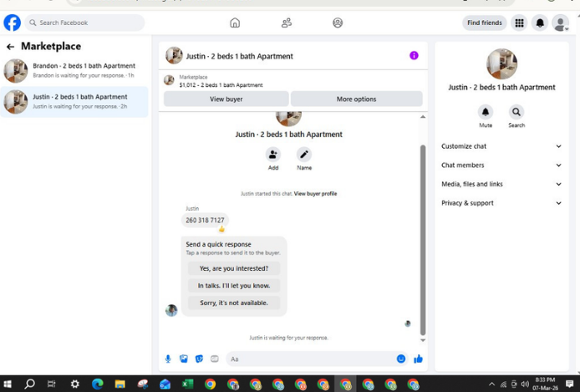Go to the Home feed icon
This screenshot has width=580, height=392.
235,23
